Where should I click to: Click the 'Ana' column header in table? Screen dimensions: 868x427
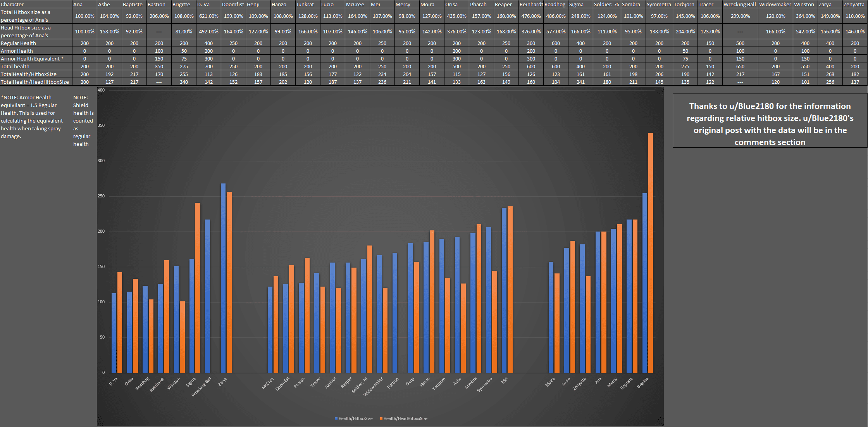(x=85, y=4)
